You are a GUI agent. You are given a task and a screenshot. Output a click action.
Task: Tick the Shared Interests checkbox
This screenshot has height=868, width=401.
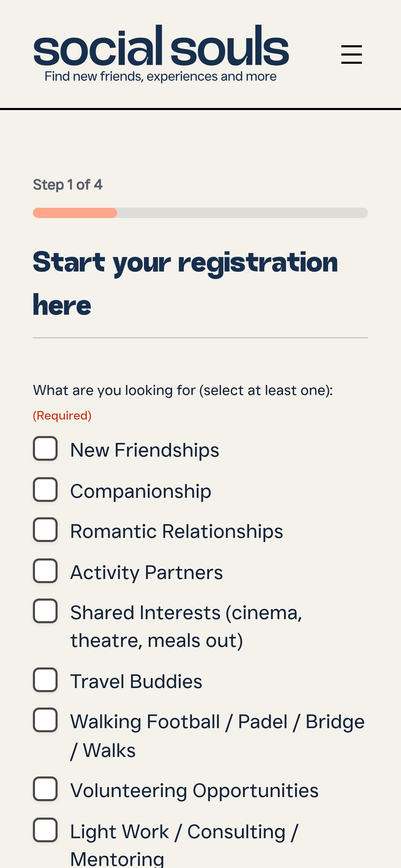point(45,611)
